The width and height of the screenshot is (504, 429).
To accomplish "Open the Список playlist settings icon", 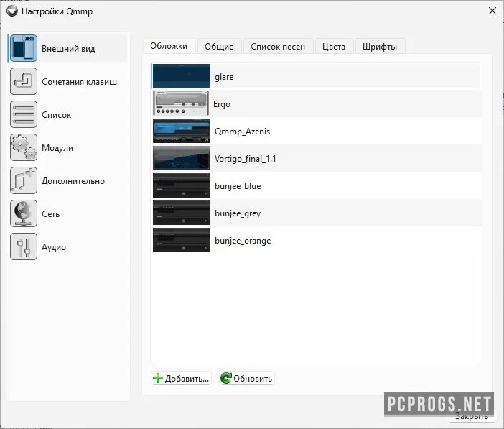I will (24, 114).
